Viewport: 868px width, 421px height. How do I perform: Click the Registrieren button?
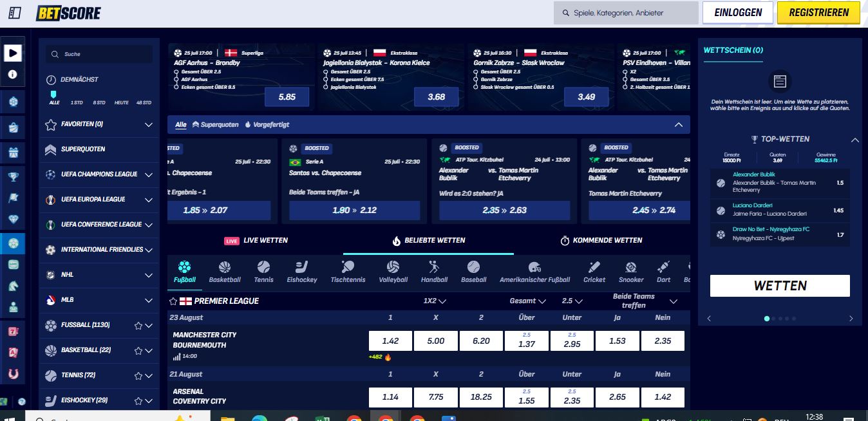818,12
